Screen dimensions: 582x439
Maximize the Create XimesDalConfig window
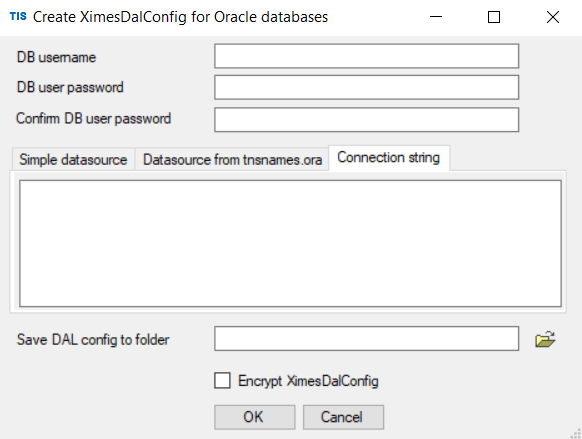tap(494, 17)
